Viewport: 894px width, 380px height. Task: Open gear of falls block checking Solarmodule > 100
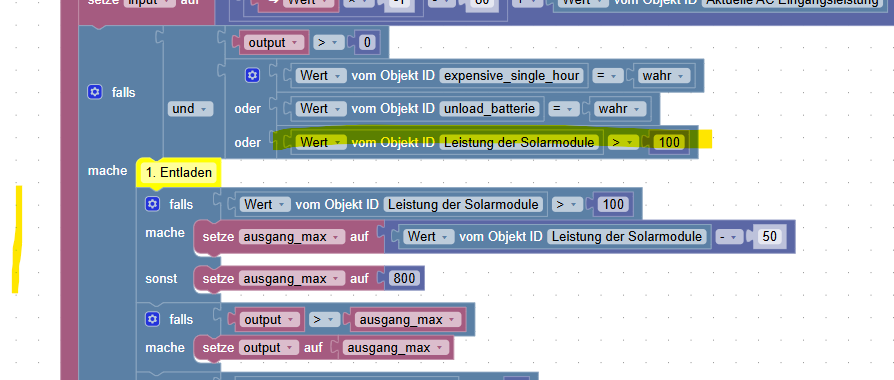[152, 204]
